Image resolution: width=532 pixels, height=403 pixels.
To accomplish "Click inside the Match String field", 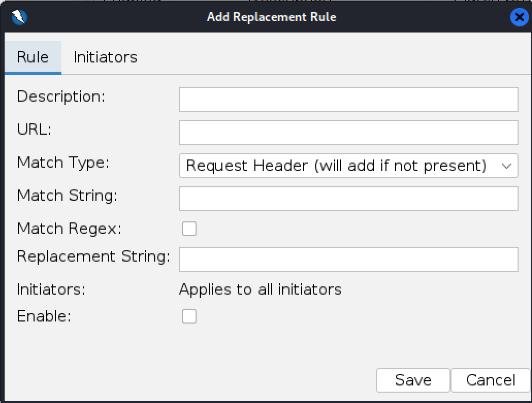I will (x=348, y=199).
